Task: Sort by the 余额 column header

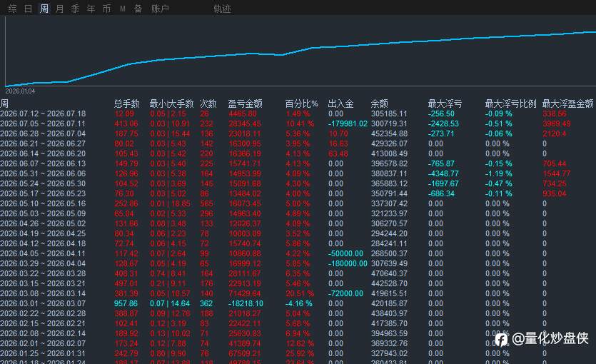Action: click(379, 103)
